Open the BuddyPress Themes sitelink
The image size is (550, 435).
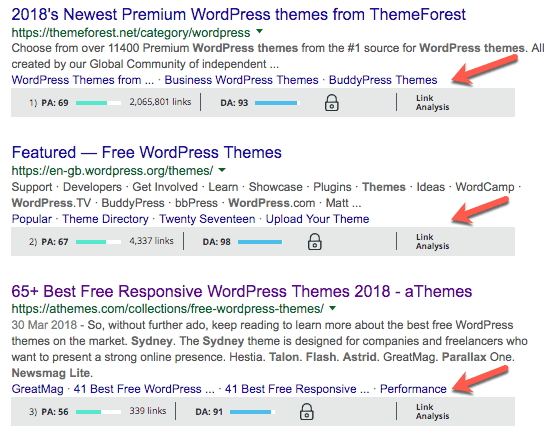click(x=383, y=80)
